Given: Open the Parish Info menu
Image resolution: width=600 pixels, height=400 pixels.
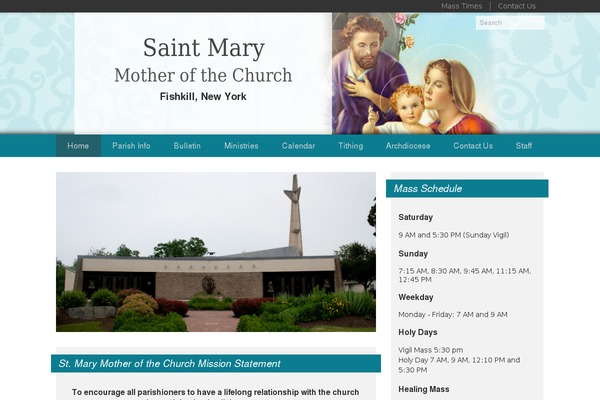Looking at the screenshot, I should [131, 146].
